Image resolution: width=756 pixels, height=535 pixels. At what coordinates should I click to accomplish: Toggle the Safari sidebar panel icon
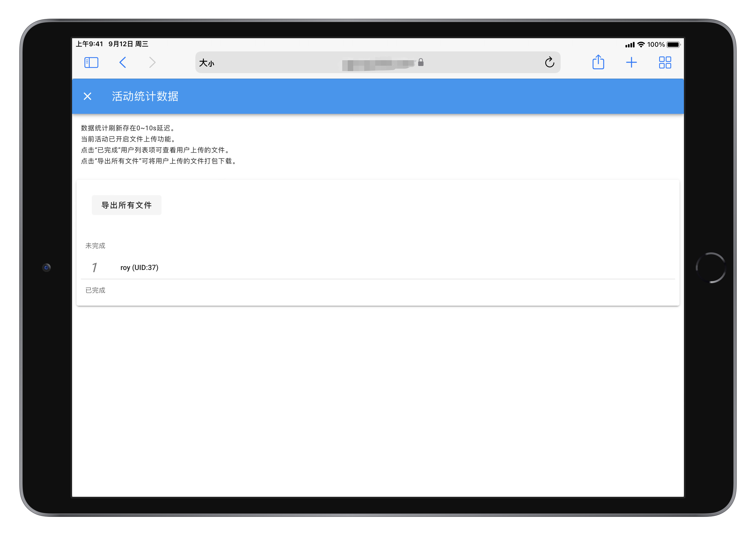(91, 63)
